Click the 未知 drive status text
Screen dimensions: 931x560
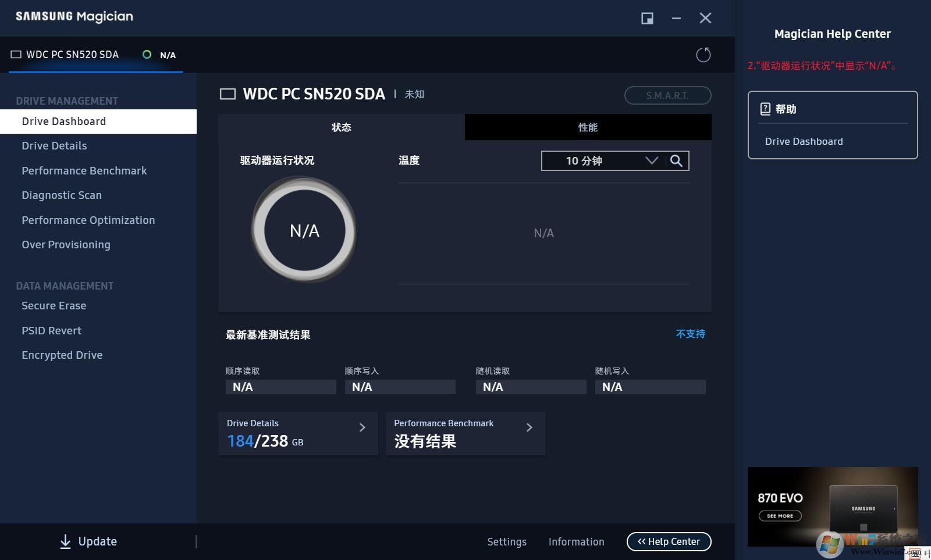[414, 94]
